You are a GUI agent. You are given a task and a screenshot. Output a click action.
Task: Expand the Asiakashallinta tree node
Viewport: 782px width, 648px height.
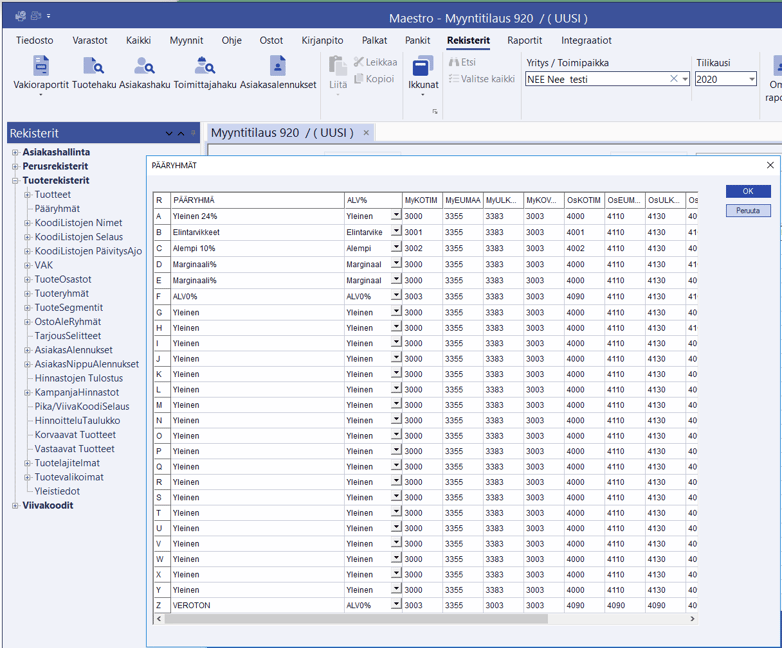pyautogui.click(x=15, y=153)
